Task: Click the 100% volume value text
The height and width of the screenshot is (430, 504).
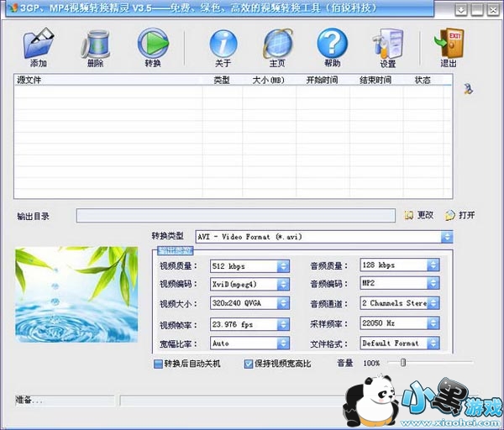Action: point(371,364)
